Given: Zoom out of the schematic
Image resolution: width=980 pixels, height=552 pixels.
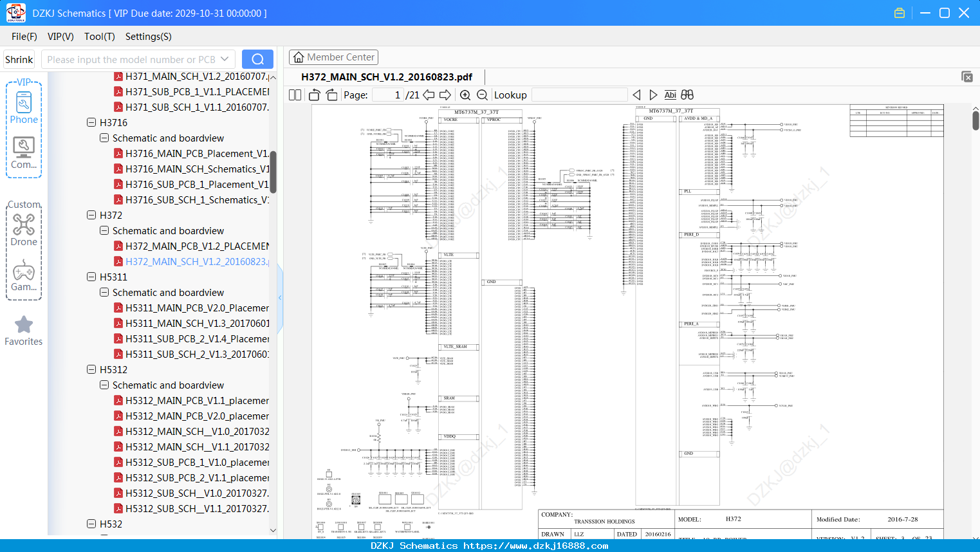Looking at the screenshot, I should [482, 95].
